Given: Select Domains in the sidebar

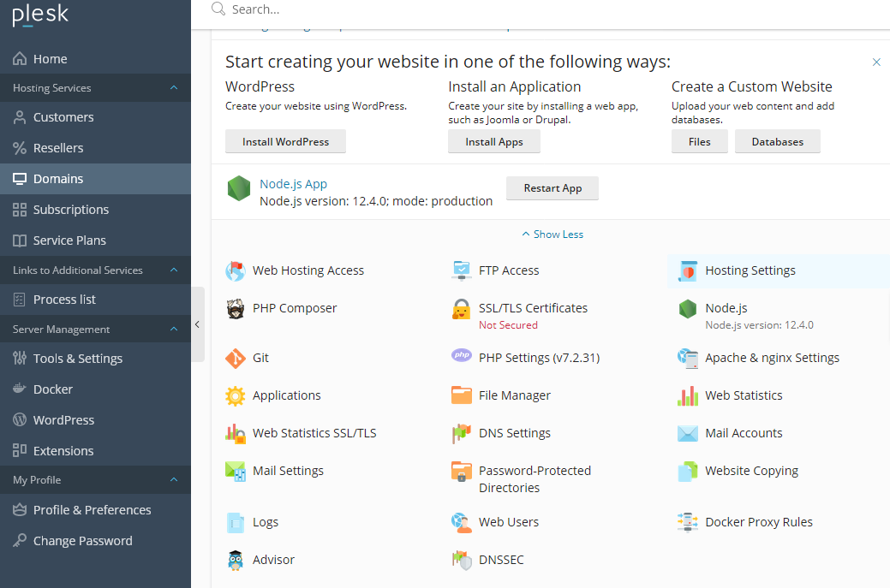Looking at the screenshot, I should pyautogui.click(x=95, y=179).
